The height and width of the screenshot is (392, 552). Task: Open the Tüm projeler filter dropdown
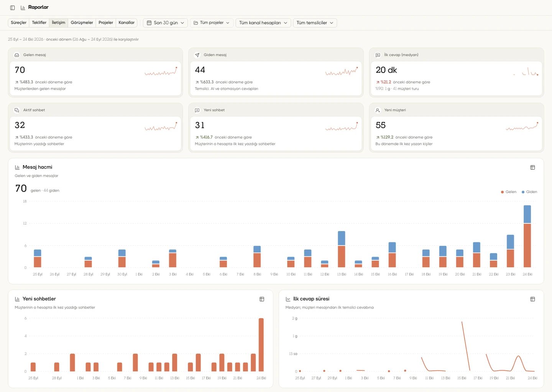pyautogui.click(x=212, y=23)
